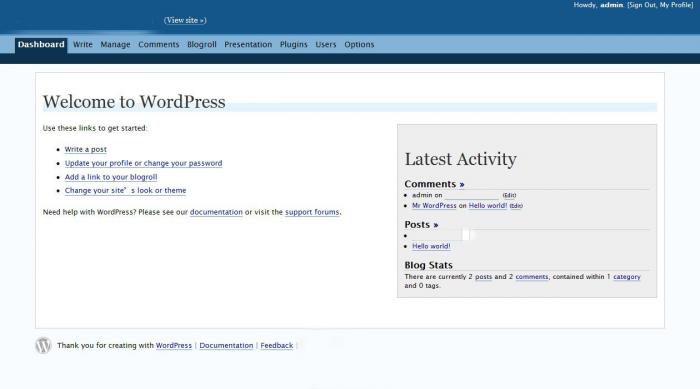Click the Welcome to WordPress heading

134,102
